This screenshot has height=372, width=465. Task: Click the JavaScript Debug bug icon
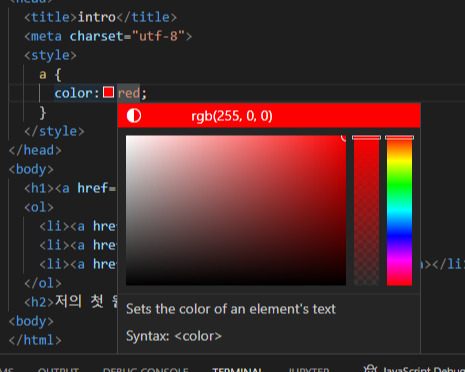[370, 368]
